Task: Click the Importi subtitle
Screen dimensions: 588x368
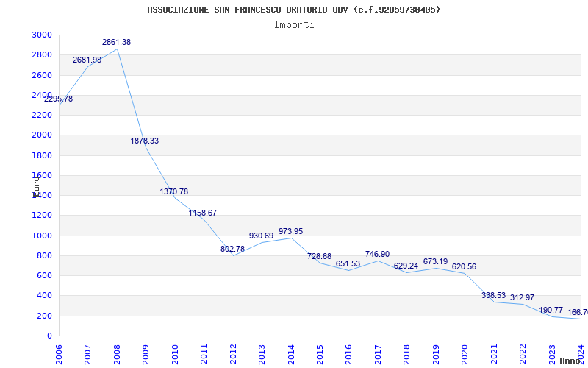Action: 294,24
